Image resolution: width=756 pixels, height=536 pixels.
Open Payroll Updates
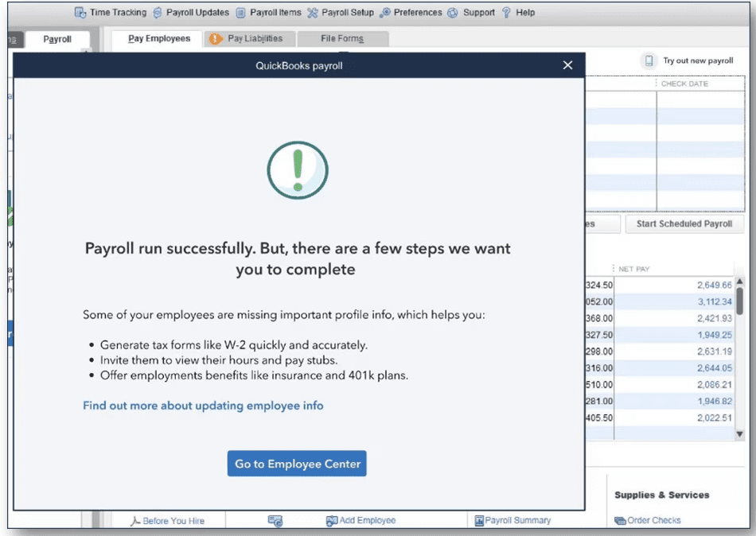(x=197, y=13)
